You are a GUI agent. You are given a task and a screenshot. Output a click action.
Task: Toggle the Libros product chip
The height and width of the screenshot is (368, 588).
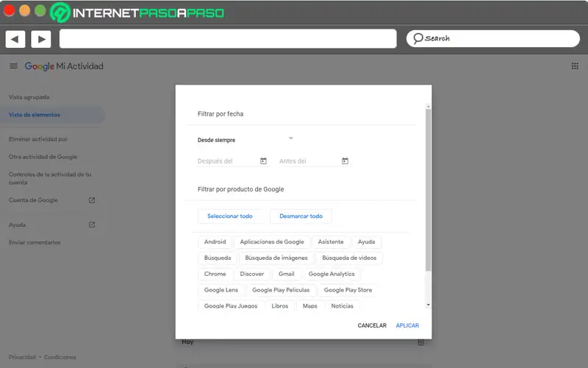click(x=280, y=305)
